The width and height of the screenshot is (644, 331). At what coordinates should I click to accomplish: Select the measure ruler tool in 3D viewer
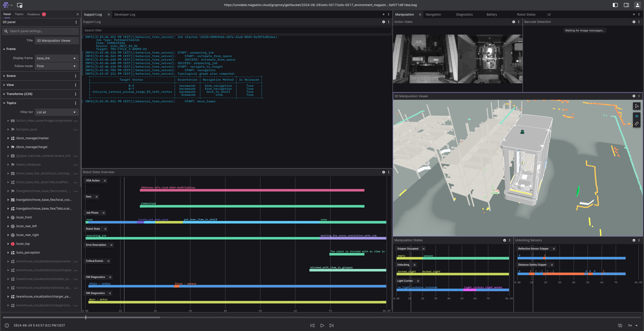(x=636, y=124)
